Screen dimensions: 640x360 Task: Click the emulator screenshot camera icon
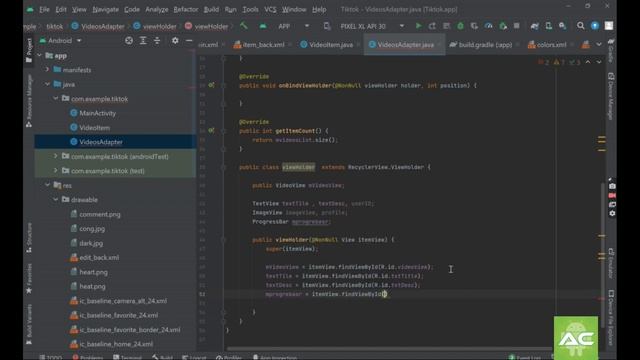point(612,186)
